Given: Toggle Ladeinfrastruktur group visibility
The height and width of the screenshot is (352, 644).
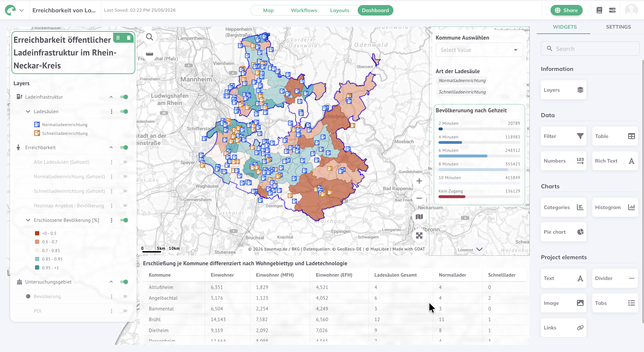Looking at the screenshot, I should (124, 97).
